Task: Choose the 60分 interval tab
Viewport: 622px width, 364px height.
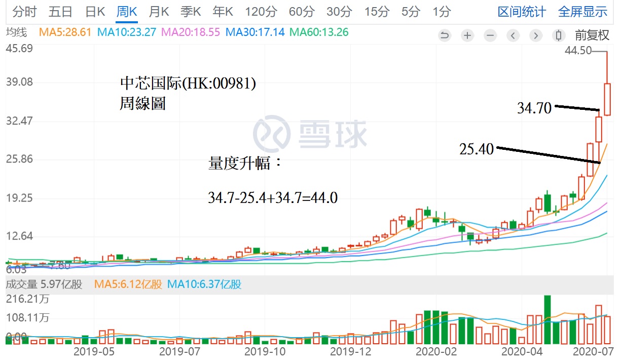Action: tap(302, 12)
